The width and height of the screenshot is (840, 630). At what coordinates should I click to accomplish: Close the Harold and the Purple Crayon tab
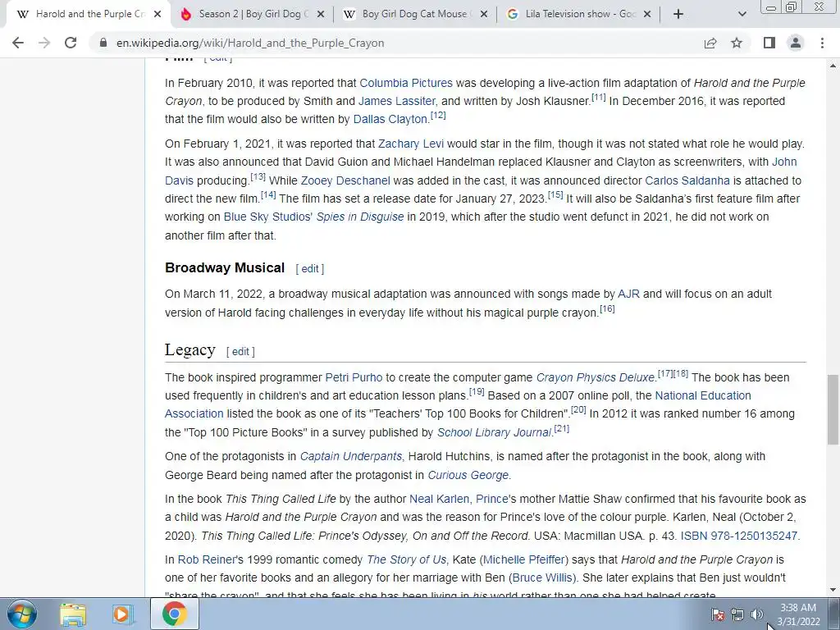[x=157, y=15]
